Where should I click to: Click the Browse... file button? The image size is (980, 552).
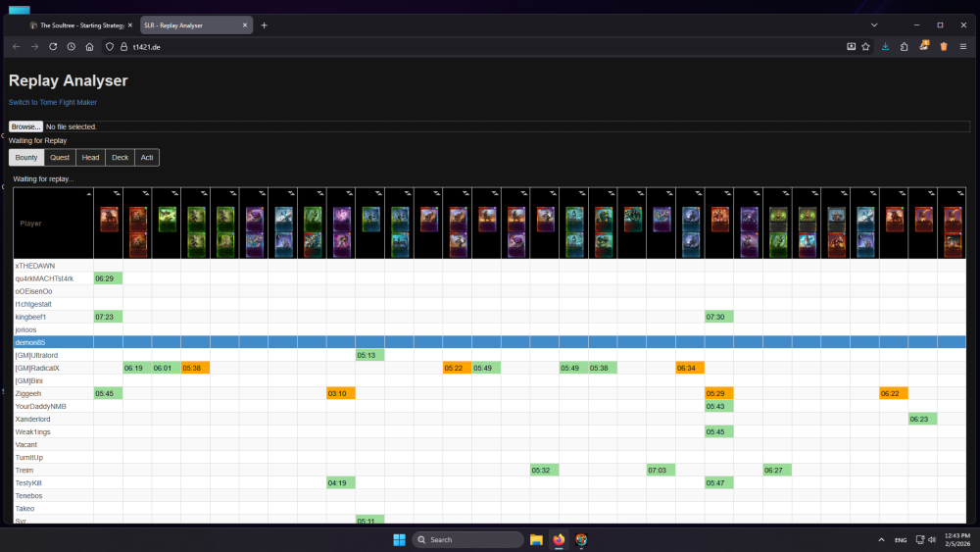(26, 126)
